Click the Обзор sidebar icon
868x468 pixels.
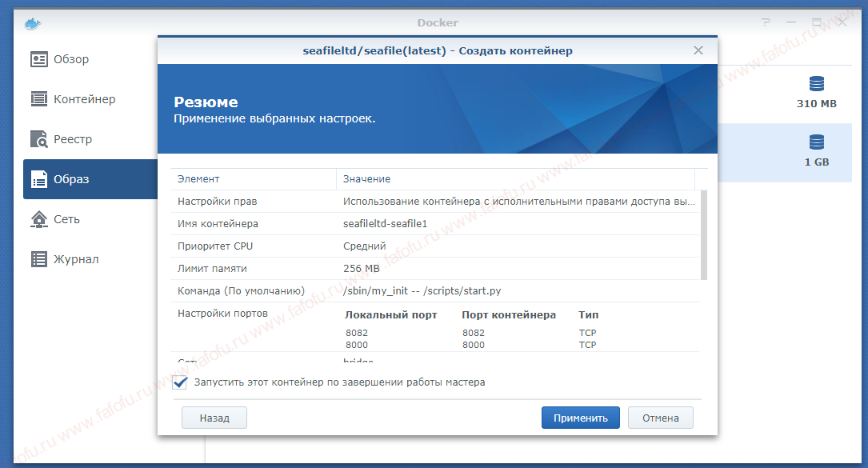(x=38, y=59)
